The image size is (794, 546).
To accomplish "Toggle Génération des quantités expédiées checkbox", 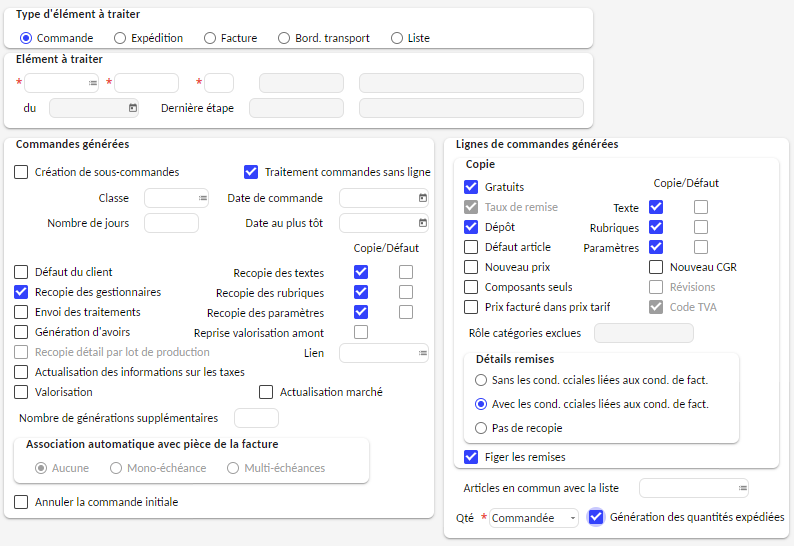I will pyautogui.click(x=596, y=517).
